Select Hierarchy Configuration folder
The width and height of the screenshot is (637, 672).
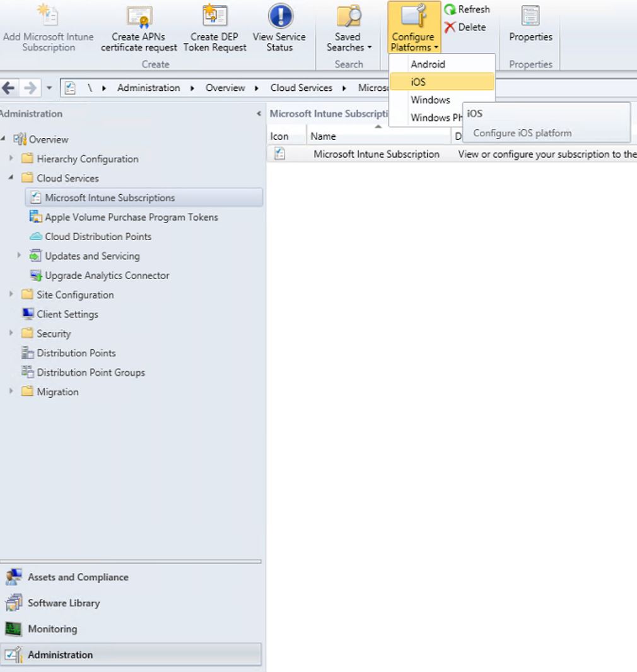[x=88, y=159]
